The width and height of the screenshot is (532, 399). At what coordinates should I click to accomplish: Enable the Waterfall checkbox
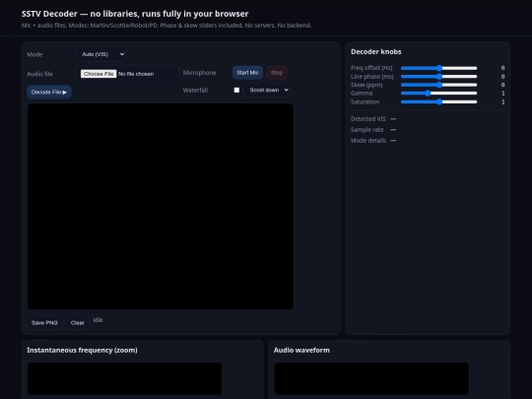coord(236,90)
